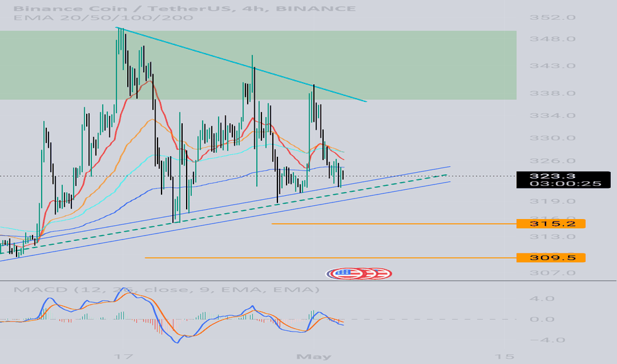
Task: Click the 343.0 price axis value
Action: [553, 66]
